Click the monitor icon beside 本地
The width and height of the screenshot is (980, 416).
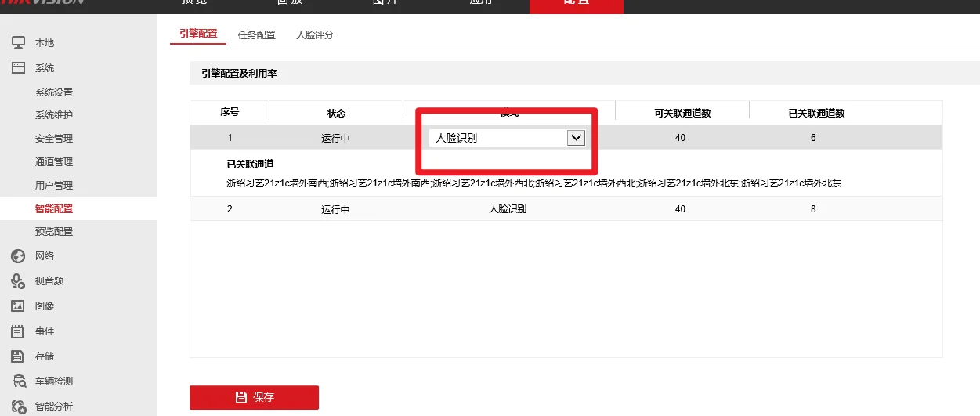(18, 42)
